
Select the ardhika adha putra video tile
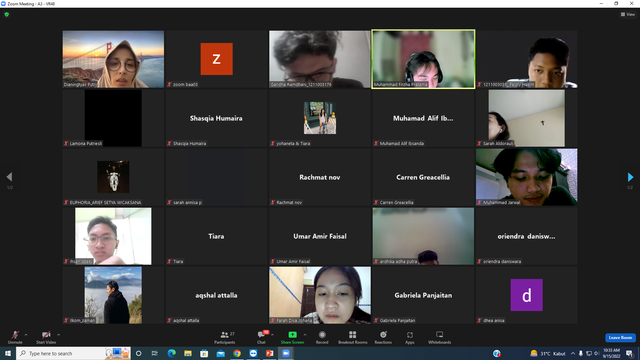click(423, 236)
